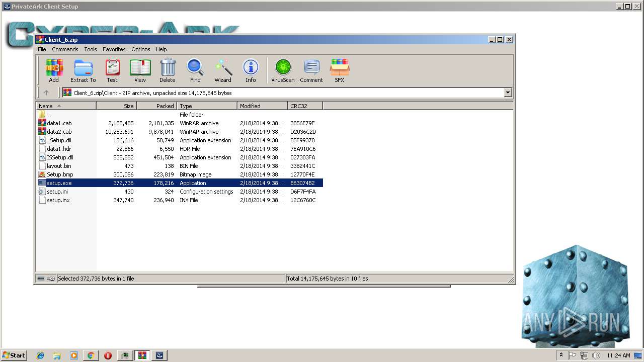Open the Help menu
The height and width of the screenshot is (362, 644).
pyautogui.click(x=162, y=49)
